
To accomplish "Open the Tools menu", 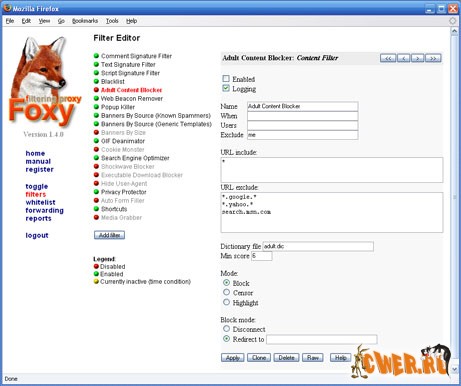I will [x=112, y=21].
